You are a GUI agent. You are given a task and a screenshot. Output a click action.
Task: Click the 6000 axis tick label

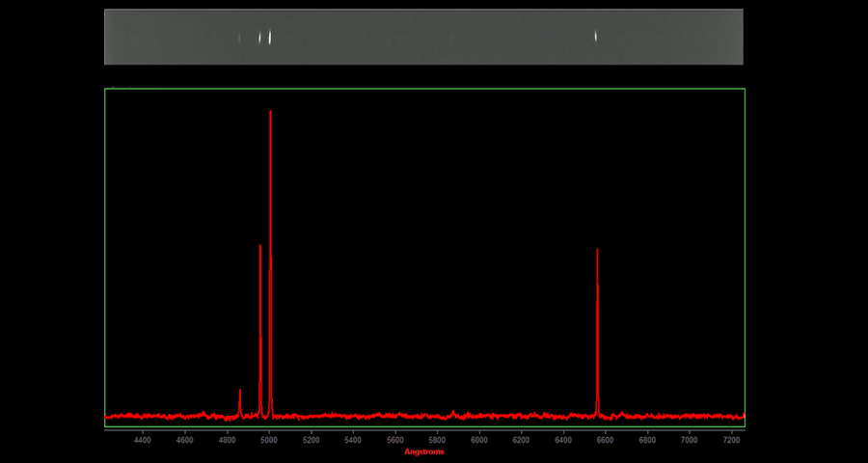click(x=479, y=440)
